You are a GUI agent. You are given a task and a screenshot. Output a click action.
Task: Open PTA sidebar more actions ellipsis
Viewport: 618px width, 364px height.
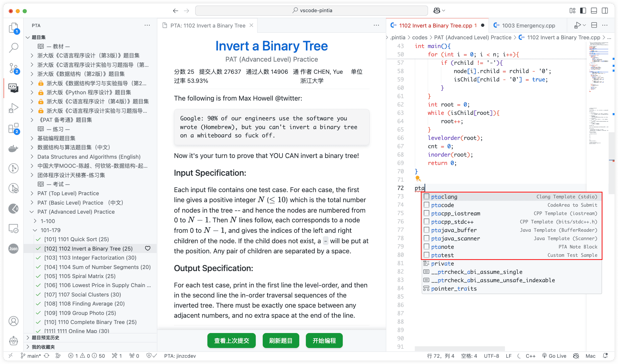click(x=147, y=25)
